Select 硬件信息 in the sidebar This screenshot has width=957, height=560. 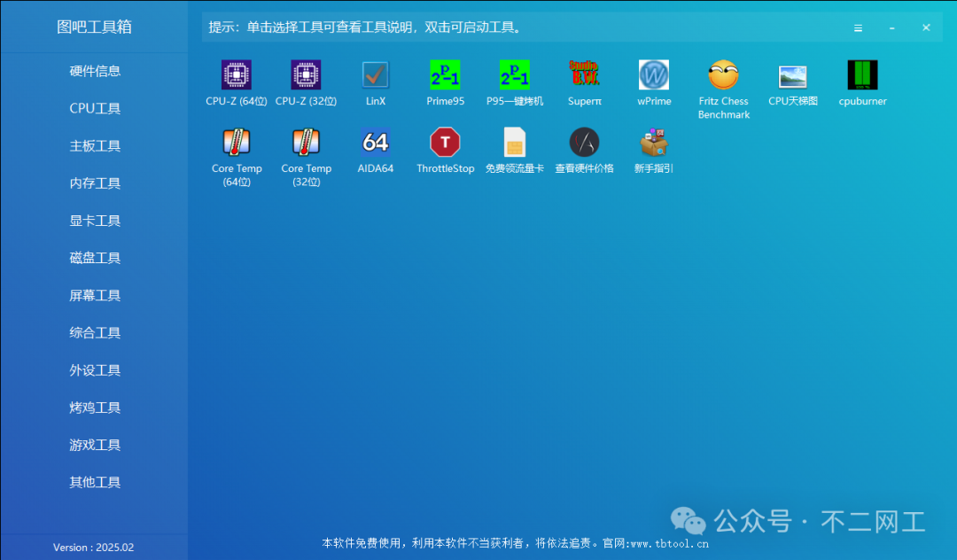[x=94, y=71]
